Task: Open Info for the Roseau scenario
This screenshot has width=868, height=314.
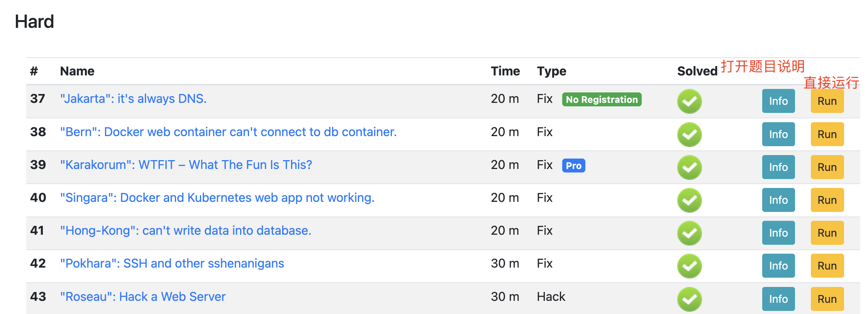Action: coord(778,299)
